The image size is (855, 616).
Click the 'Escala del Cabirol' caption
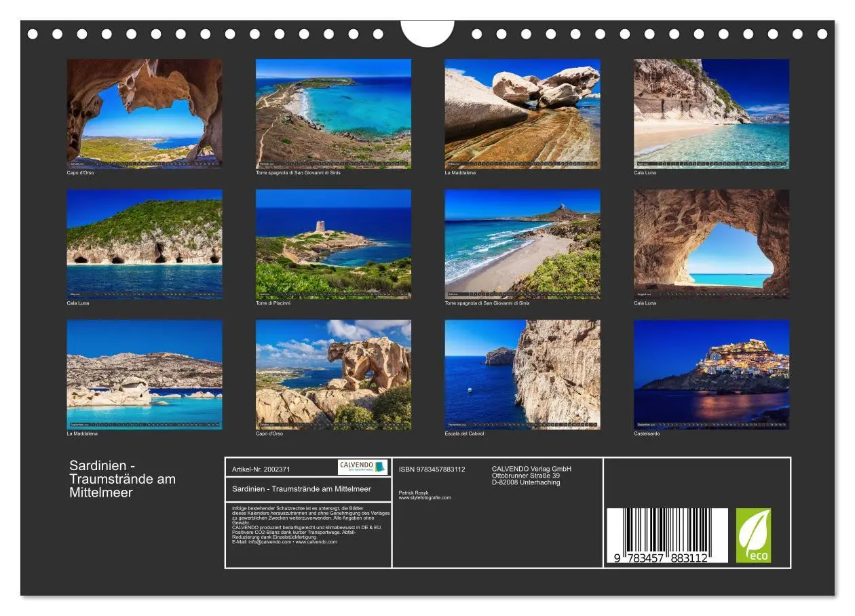click(465, 434)
